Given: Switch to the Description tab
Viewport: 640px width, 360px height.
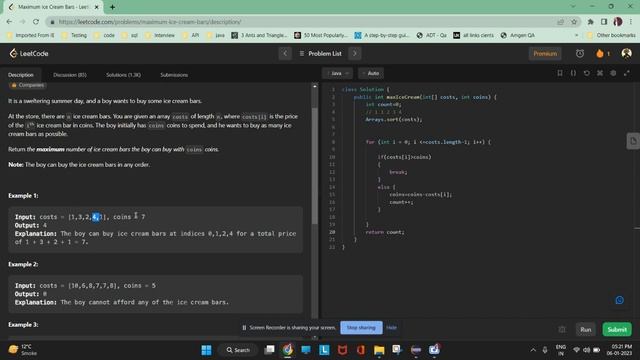Looking at the screenshot, I should pyautogui.click(x=21, y=75).
